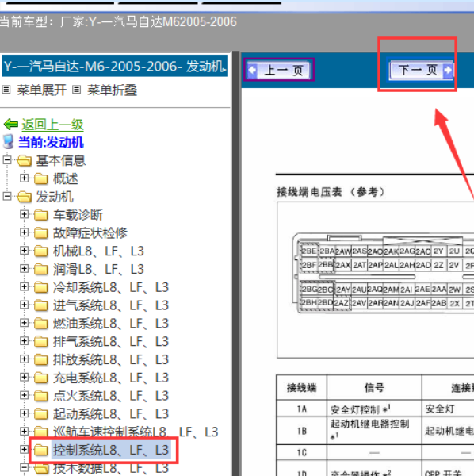Expand the 机械L8、LF、L3 node
Viewport: 474px width, 476px height.
pos(24,251)
